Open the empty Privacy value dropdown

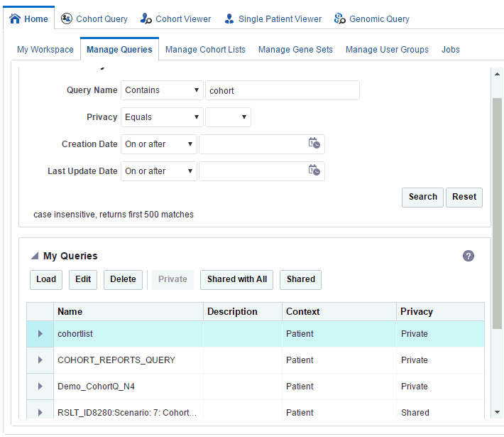coord(228,117)
